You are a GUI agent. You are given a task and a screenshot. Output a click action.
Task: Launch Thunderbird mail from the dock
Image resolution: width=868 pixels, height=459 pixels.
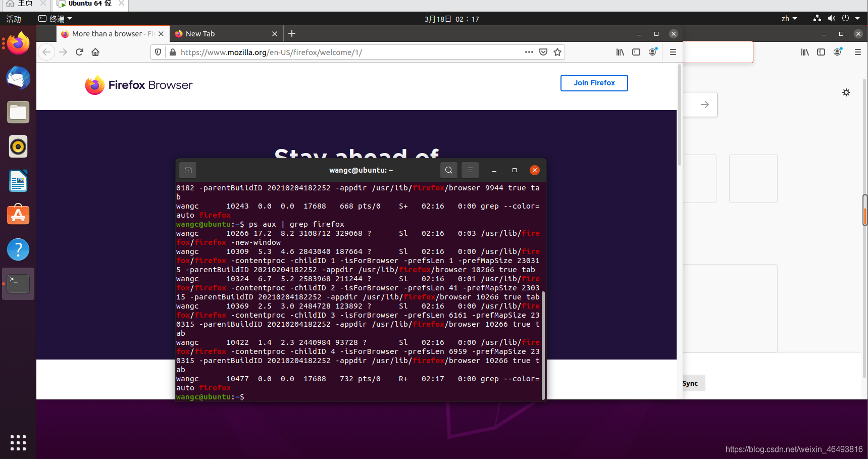(x=18, y=78)
